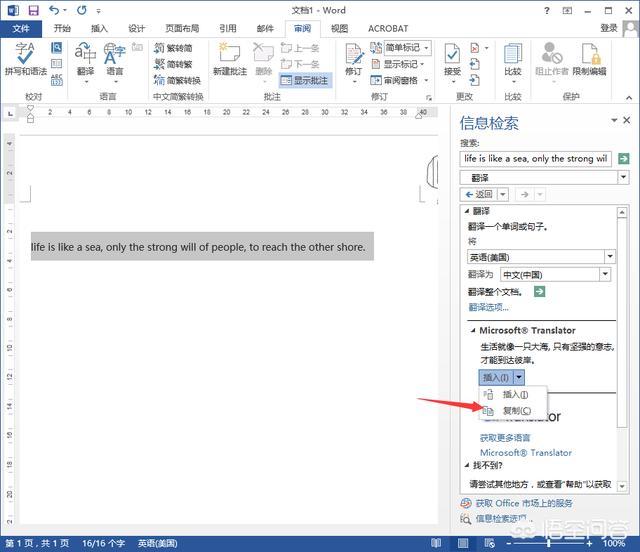The height and width of the screenshot is (552, 640).
Task: Click the 比较 compare documents icon
Action: point(513,59)
